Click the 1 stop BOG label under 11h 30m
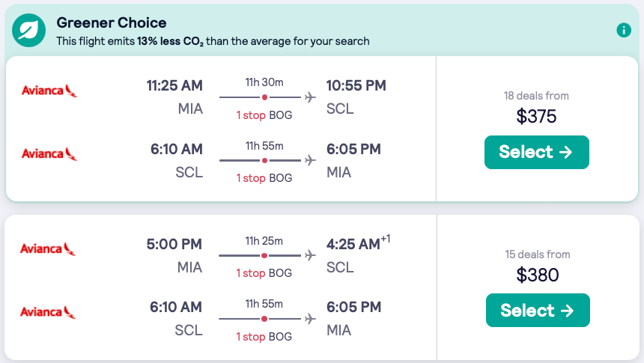 click(264, 115)
